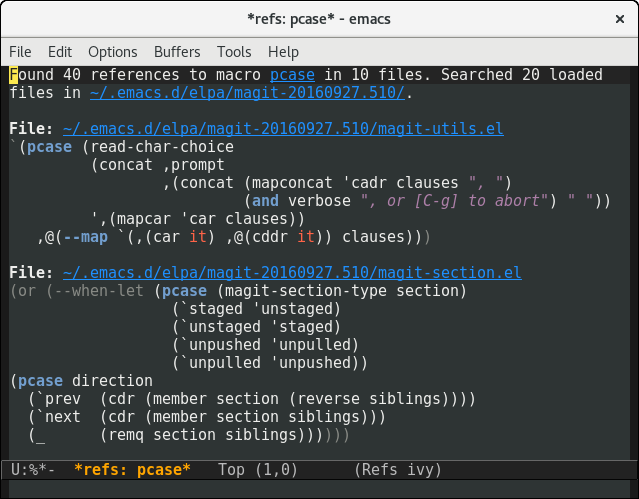This screenshot has height=499, width=639.
Task: Click the line '(`staged 'unstaged)'
Action: click(256, 309)
